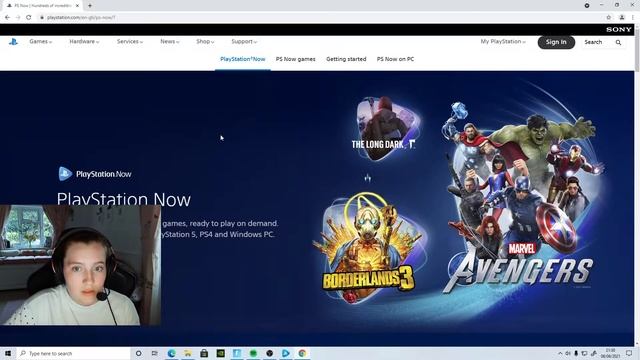Click the SONY logo in the top bar
Image resolution: width=640 pixels, height=360 pixels.
point(618,29)
